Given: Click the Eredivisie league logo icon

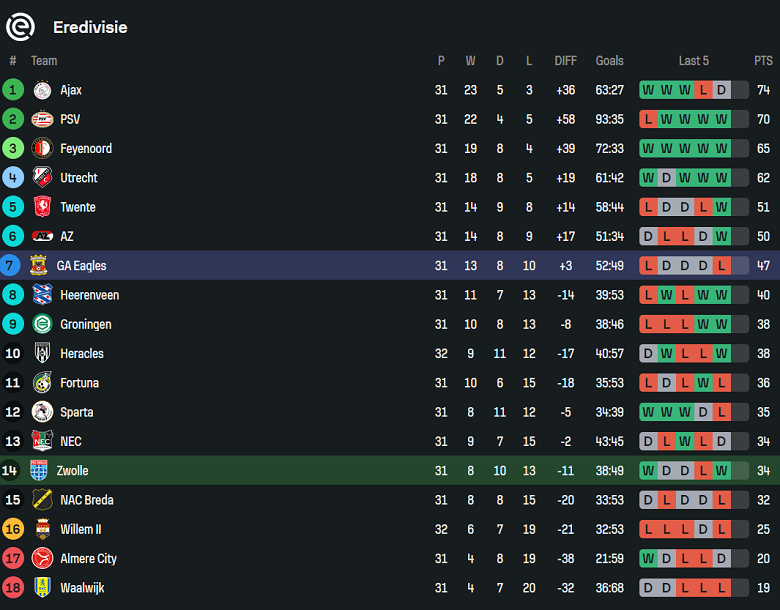Looking at the screenshot, I should tap(20, 27).
